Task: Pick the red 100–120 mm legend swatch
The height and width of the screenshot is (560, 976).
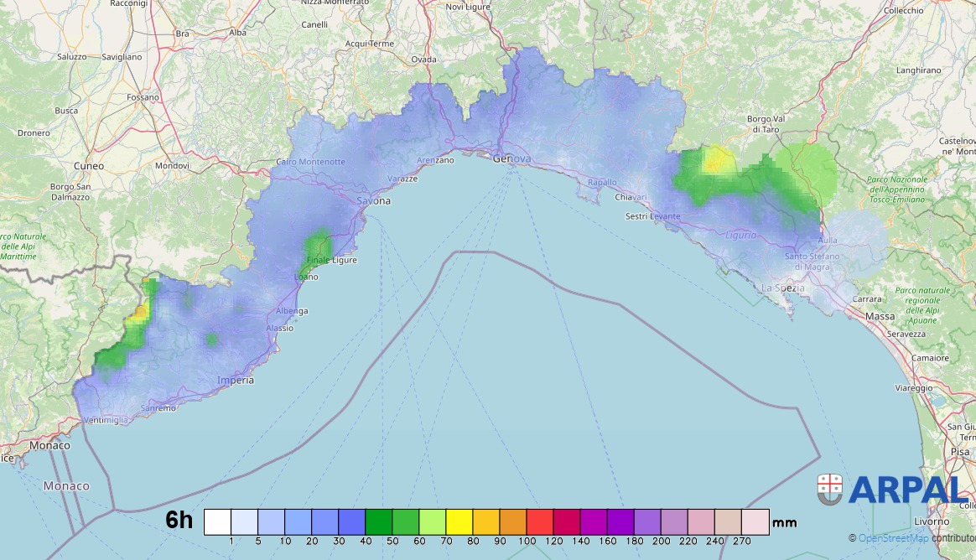Action: pyautogui.click(x=540, y=521)
